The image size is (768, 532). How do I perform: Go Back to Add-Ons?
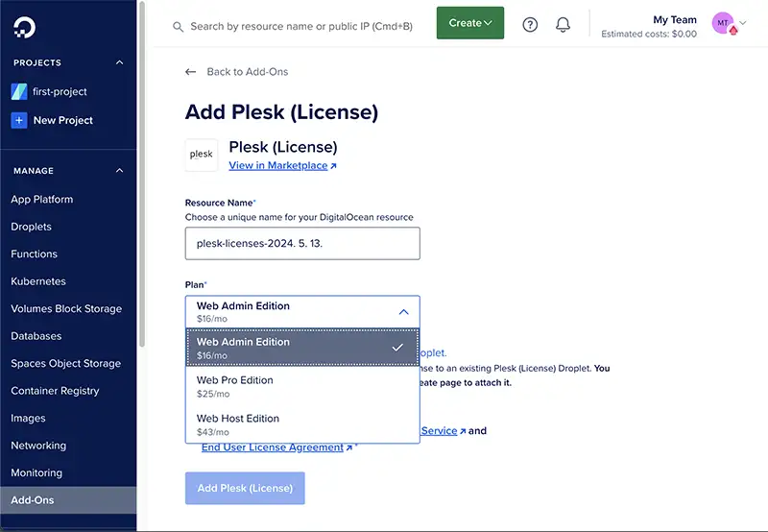point(248,72)
